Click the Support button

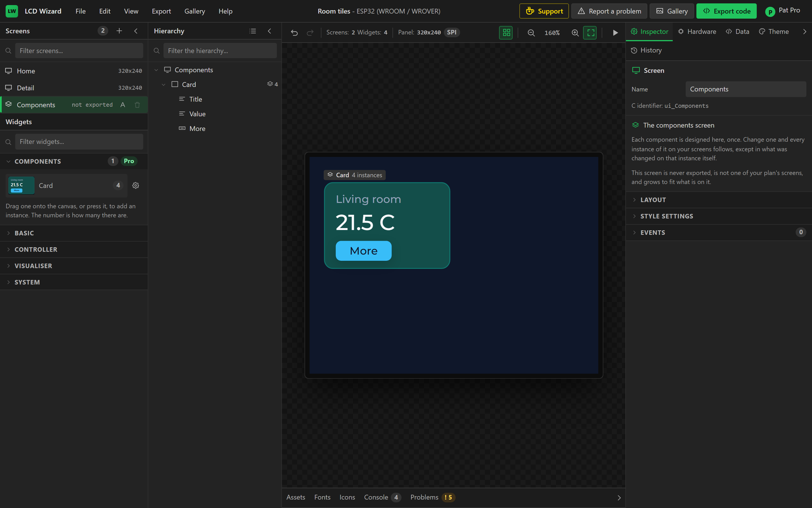(x=544, y=11)
